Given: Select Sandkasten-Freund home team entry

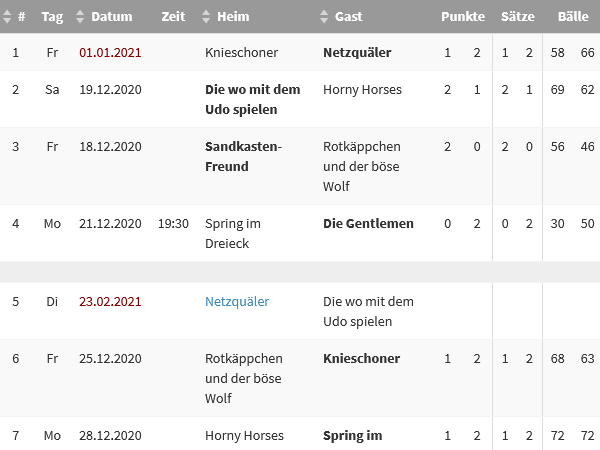Looking at the screenshot, I should coord(243,156).
